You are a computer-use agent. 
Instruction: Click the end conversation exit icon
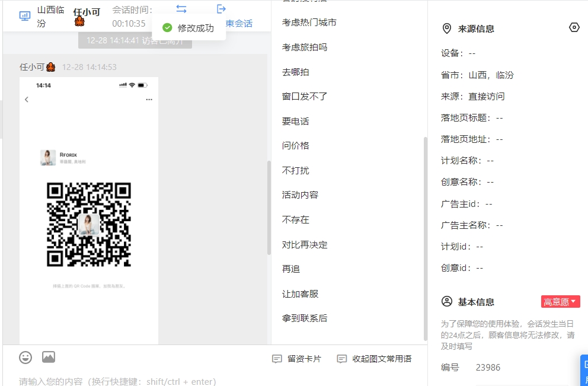click(221, 9)
